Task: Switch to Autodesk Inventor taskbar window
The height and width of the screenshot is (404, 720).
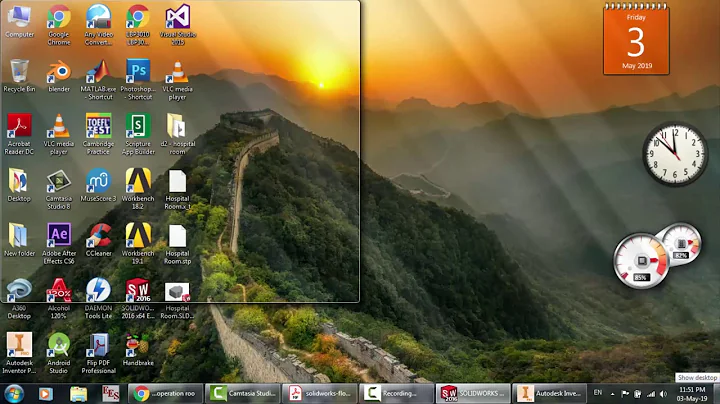Action: (x=550, y=393)
